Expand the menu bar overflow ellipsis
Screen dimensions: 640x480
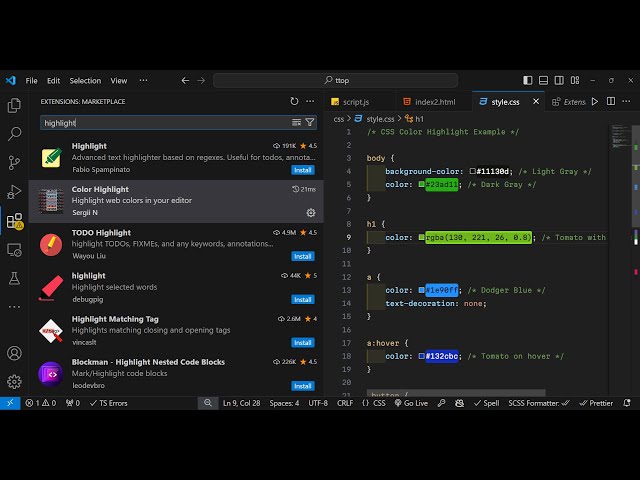tap(145, 81)
